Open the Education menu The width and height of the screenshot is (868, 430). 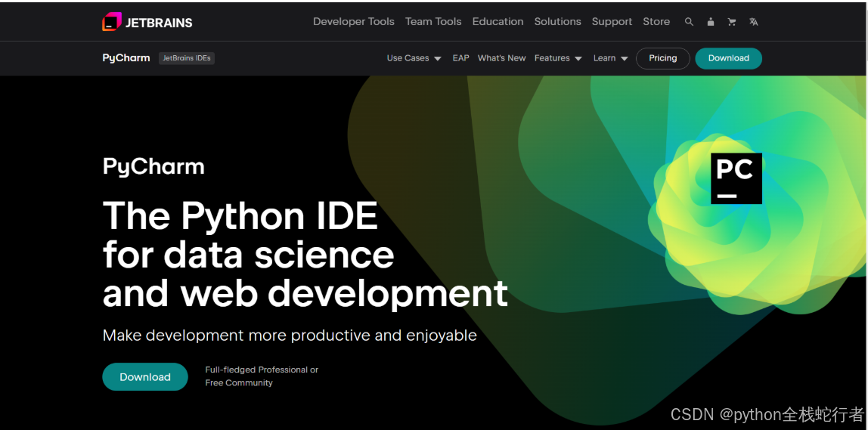click(498, 22)
